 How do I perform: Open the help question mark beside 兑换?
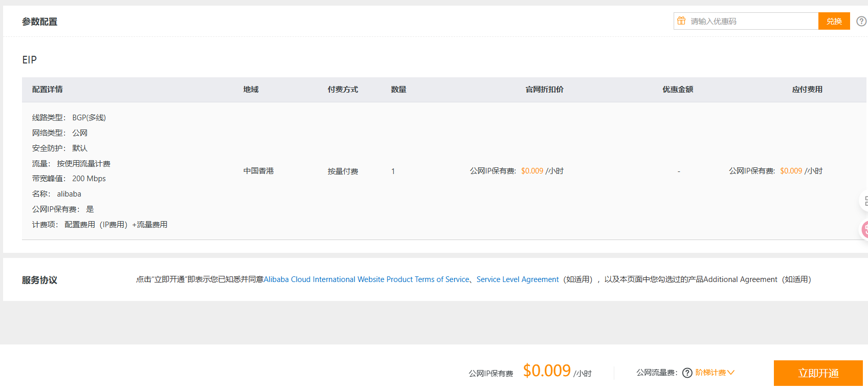click(x=861, y=21)
